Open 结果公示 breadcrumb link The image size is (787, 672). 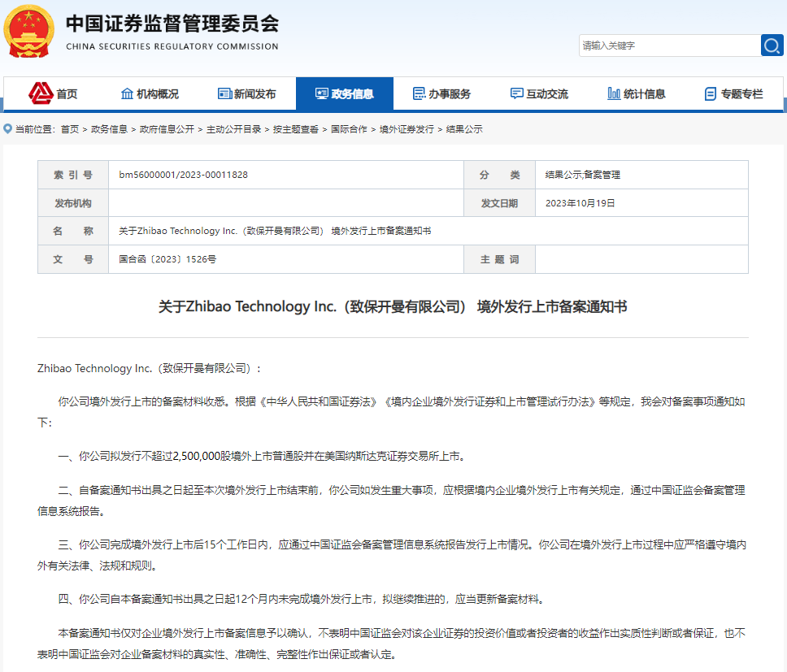(x=464, y=129)
